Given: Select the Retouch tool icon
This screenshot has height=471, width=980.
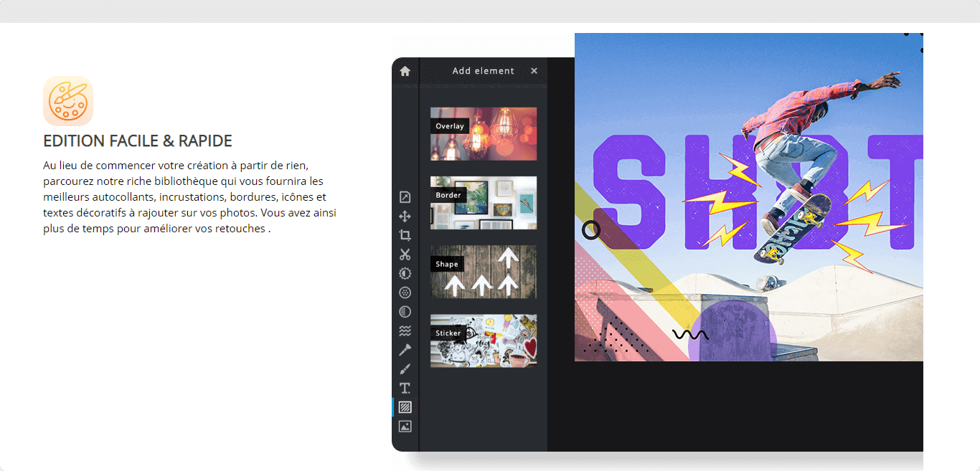Looking at the screenshot, I should tap(405, 350).
